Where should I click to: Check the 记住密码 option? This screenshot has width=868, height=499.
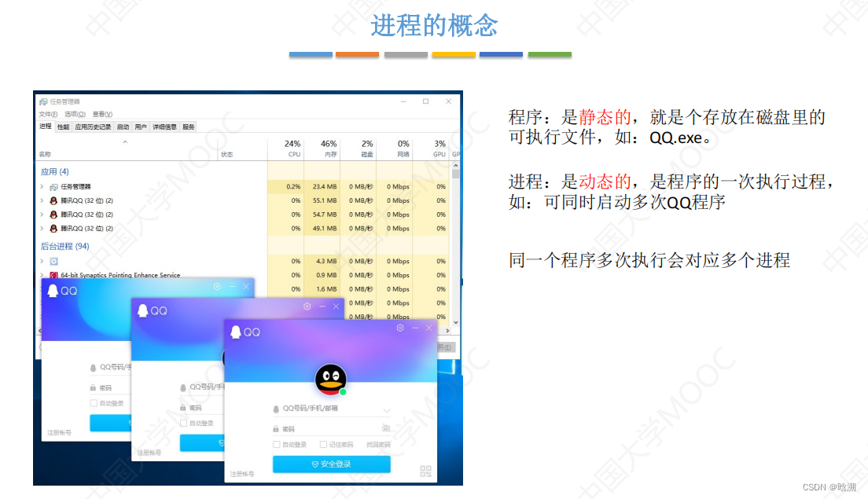pos(323,442)
